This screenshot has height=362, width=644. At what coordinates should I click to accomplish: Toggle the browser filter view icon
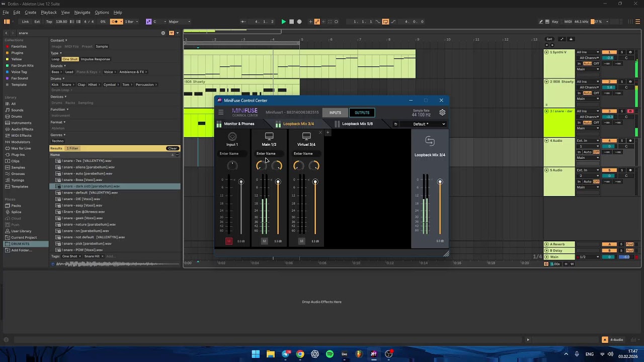coord(172,33)
